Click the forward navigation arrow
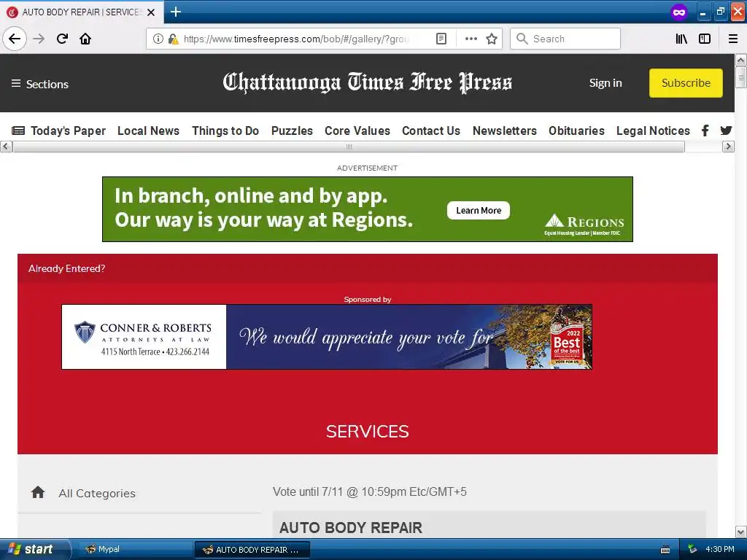The height and width of the screenshot is (560, 747). coord(39,39)
